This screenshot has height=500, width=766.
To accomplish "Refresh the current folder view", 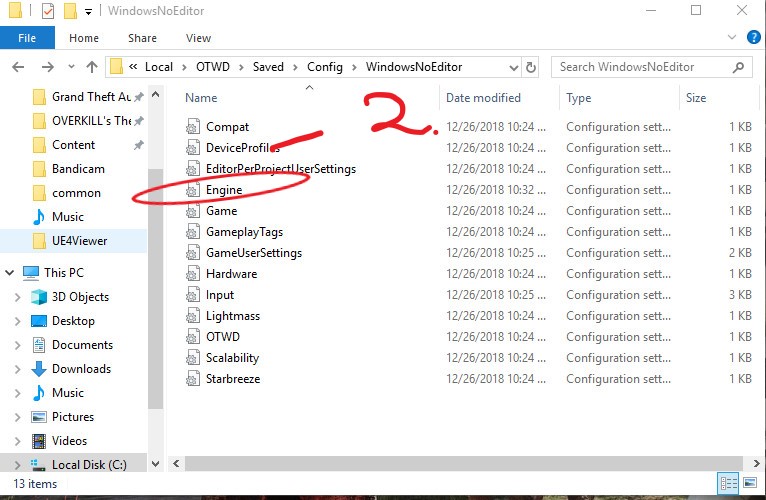I will click(x=531, y=67).
